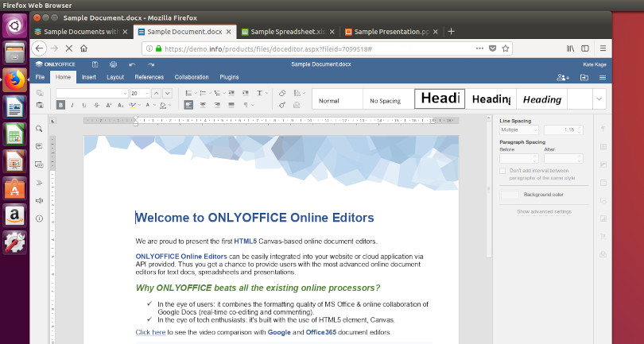The width and height of the screenshot is (644, 344).
Task: Open the paragraph shading color dropdown
Action: [169, 106]
